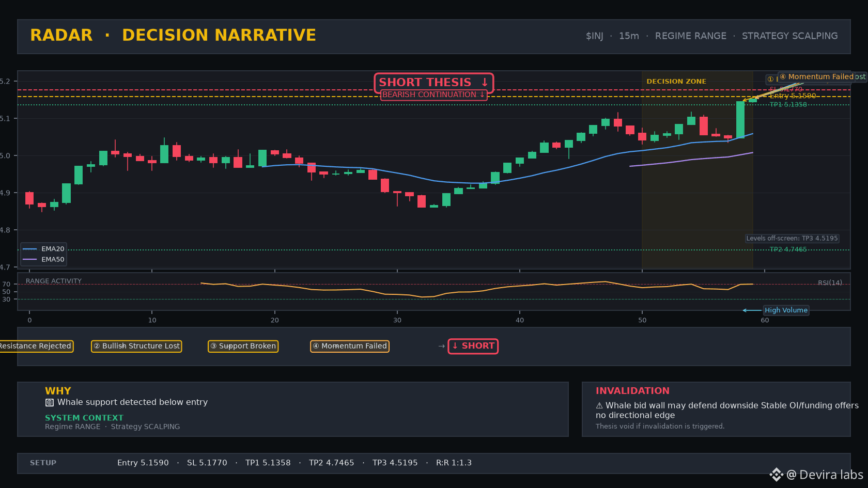This screenshot has width=868, height=488.
Task: Click the RSI axis label 30
Action: pyautogui.click(x=6, y=300)
